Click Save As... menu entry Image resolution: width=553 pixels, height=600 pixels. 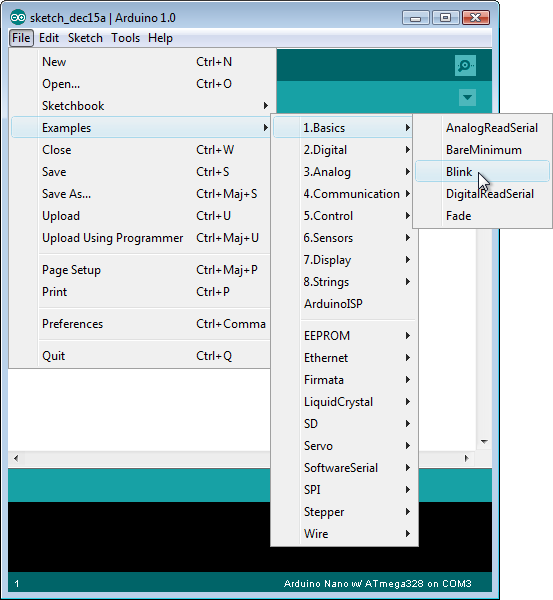(140, 194)
